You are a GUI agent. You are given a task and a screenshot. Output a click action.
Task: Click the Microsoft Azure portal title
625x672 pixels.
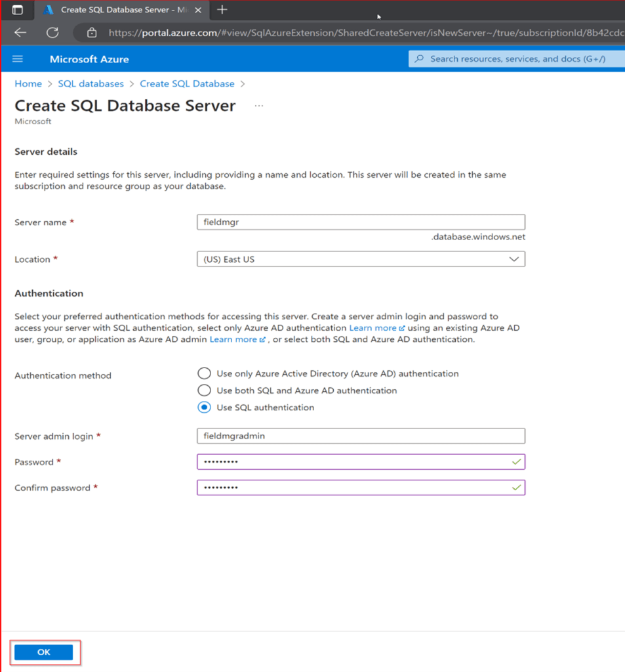click(89, 59)
